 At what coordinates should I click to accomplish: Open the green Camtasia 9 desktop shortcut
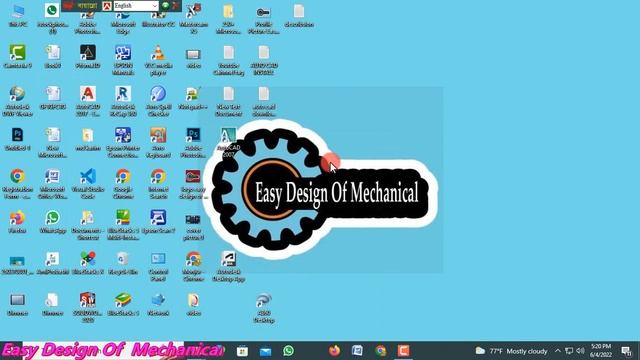click(x=18, y=56)
